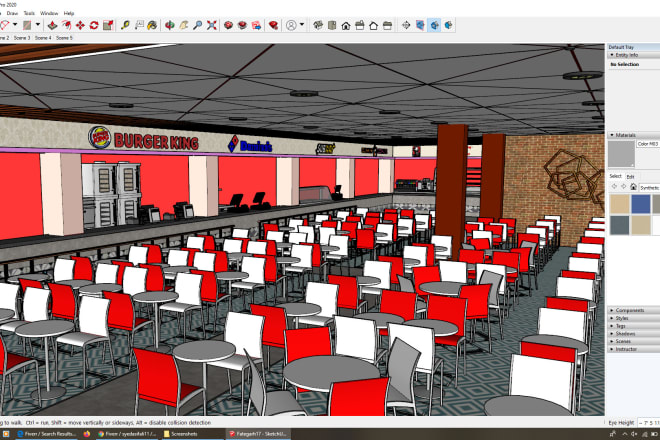660x440 pixels.
Task: Select the Move tool
Action: (x=80, y=25)
